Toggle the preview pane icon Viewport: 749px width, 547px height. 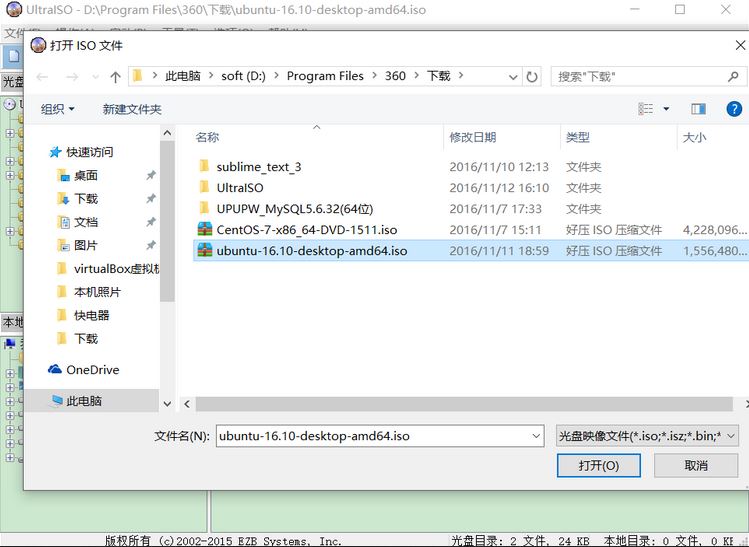click(x=698, y=109)
